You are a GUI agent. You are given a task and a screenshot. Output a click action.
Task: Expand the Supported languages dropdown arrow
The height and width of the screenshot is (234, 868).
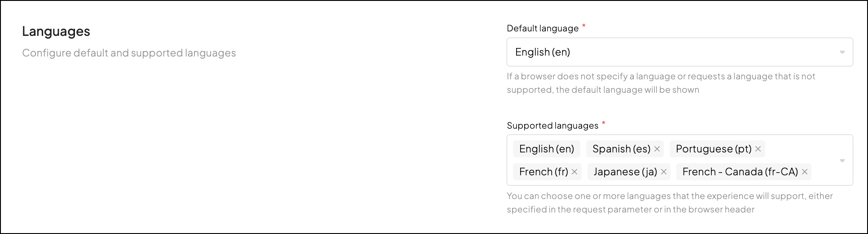click(x=842, y=160)
